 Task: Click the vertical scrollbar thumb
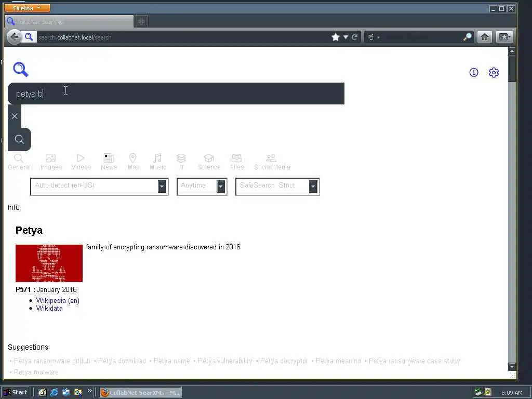(x=512, y=69)
